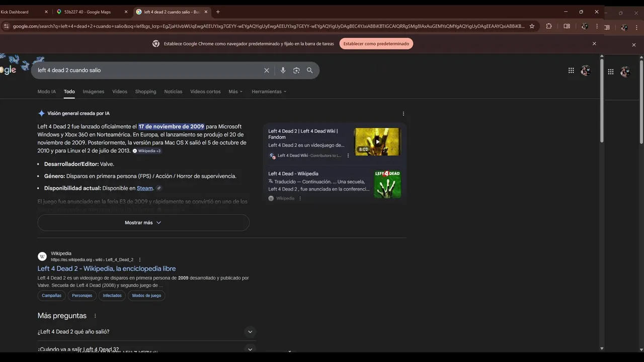Select the Imágenes tab
This screenshot has width=644, height=362.
coord(94,92)
